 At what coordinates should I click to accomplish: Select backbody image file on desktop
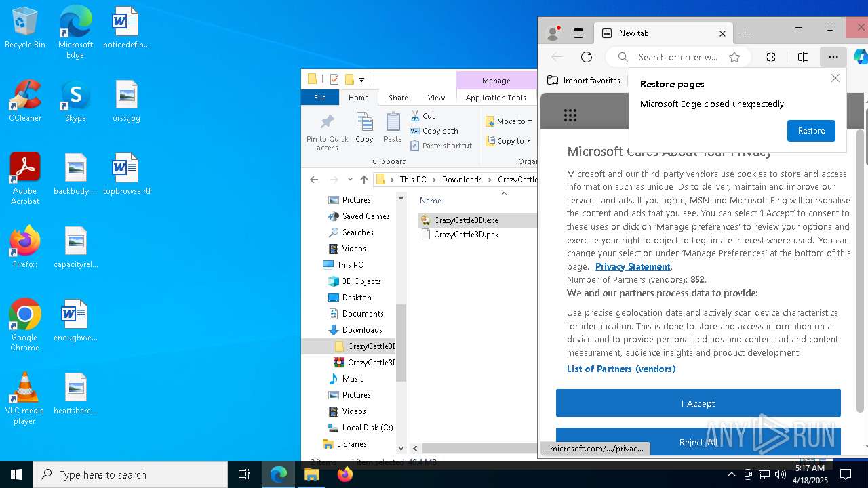(75, 175)
